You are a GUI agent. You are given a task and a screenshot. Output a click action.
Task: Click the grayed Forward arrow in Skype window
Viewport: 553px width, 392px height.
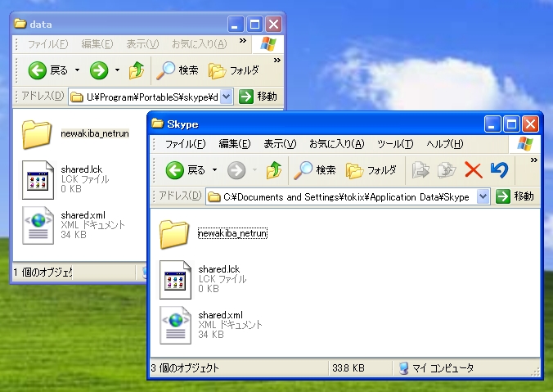point(236,170)
